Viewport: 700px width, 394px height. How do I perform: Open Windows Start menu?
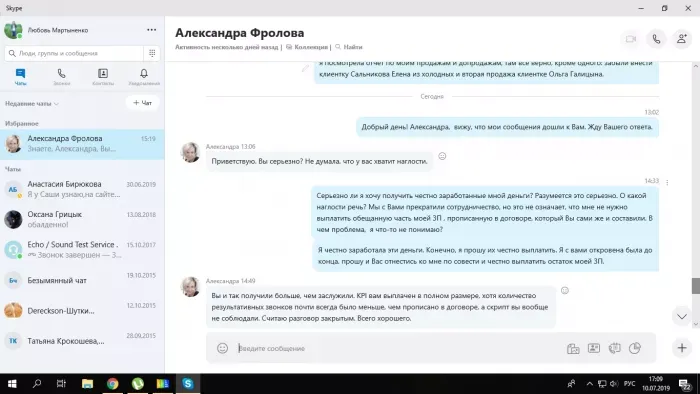(12, 383)
